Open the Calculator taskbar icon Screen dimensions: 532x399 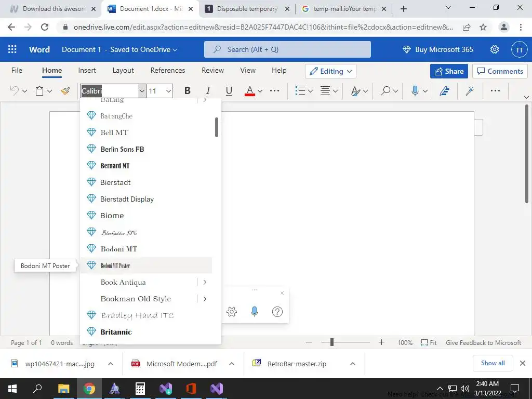(140, 389)
